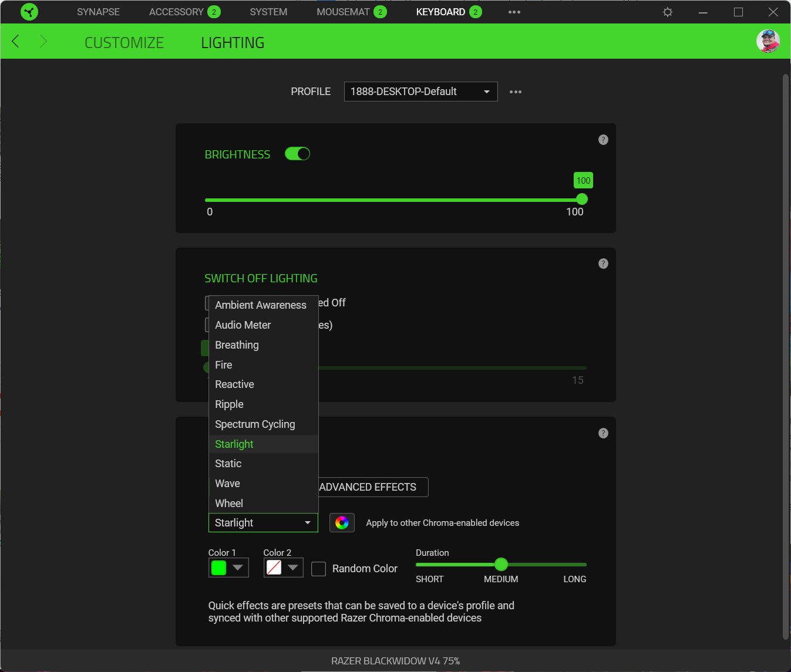The height and width of the screenshot is (672, 791).
Task: Click the green Color 1 swatch
Action: (219, 568)
